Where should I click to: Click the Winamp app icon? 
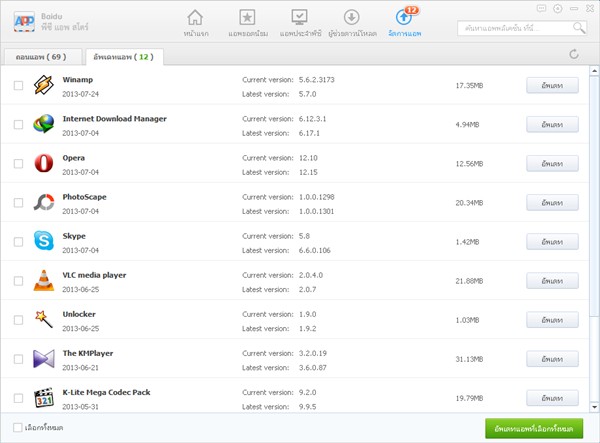pos(44,85)
